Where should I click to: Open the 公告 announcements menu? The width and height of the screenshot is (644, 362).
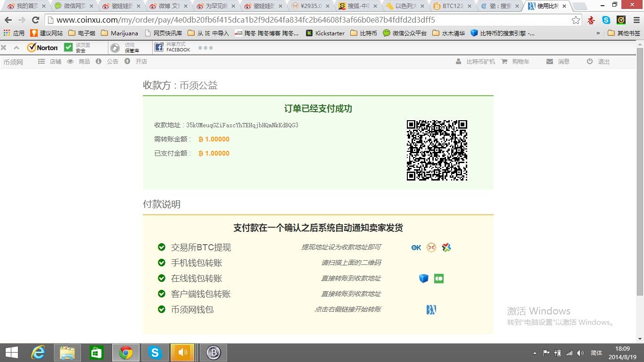(x=113, y=62)
